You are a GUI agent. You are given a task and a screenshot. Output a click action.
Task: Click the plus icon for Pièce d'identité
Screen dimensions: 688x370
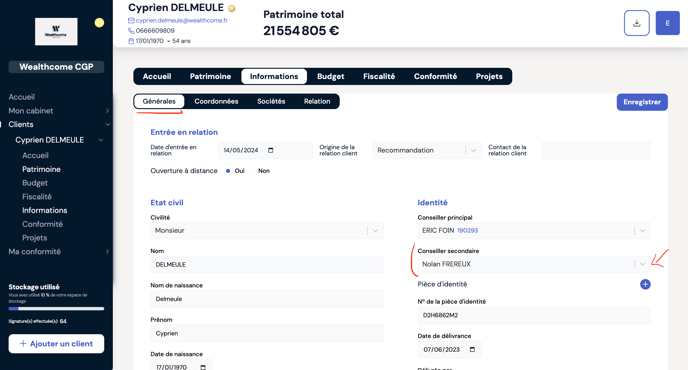[x=645, y=284]
